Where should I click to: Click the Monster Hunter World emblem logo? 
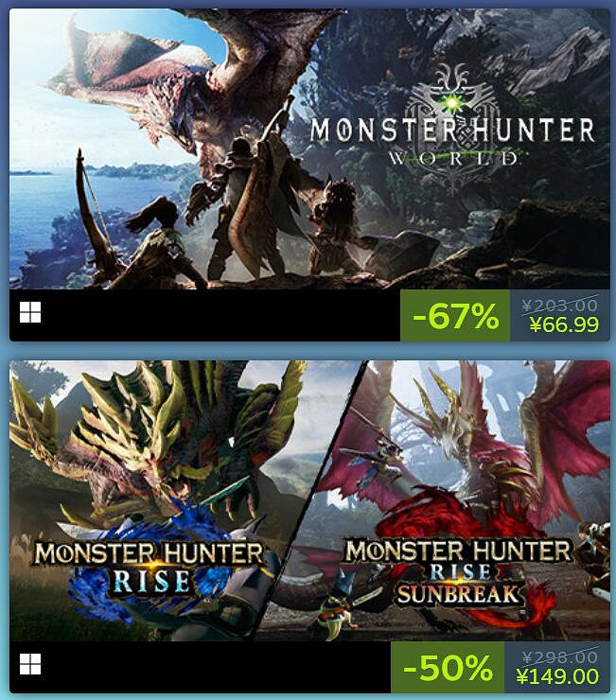(x=452, y=129)
